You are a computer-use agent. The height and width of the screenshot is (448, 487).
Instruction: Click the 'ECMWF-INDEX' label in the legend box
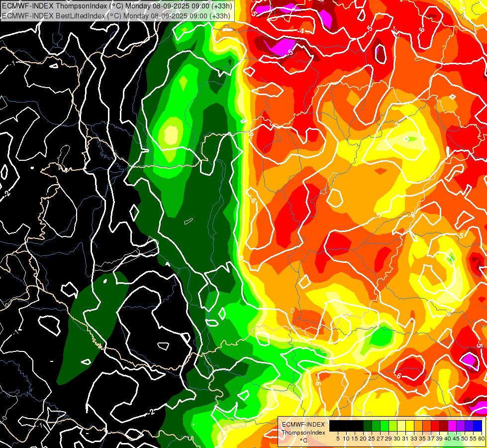pos(303,425)
